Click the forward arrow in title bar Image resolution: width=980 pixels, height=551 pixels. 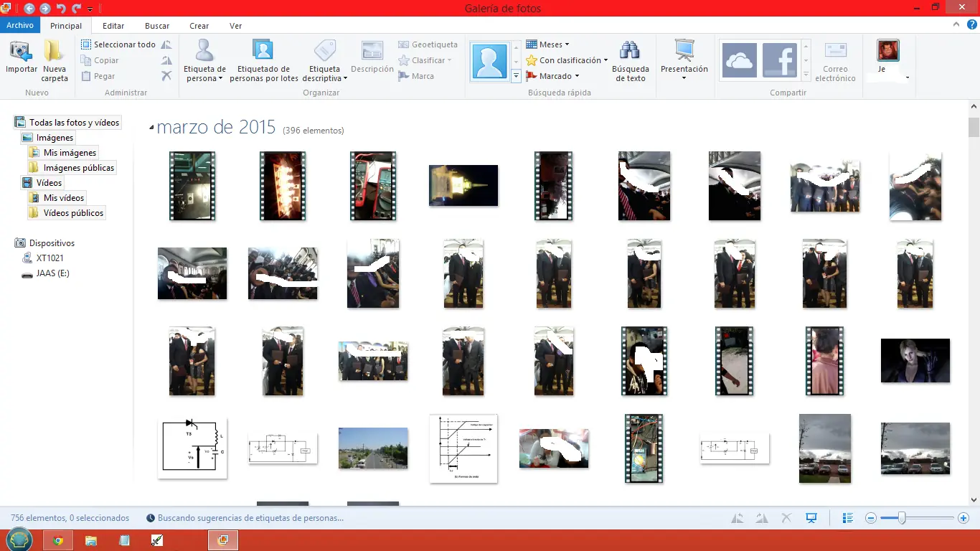45,9
